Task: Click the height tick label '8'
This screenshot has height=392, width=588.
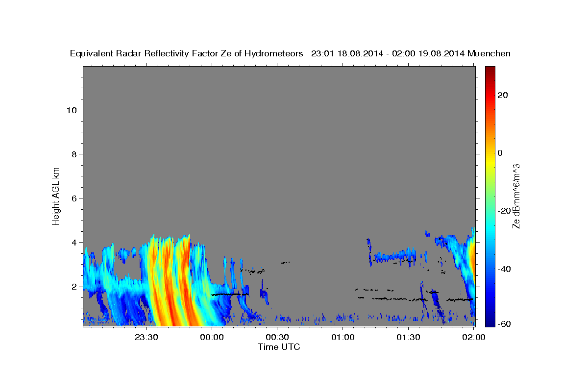Action: [74, 154]
